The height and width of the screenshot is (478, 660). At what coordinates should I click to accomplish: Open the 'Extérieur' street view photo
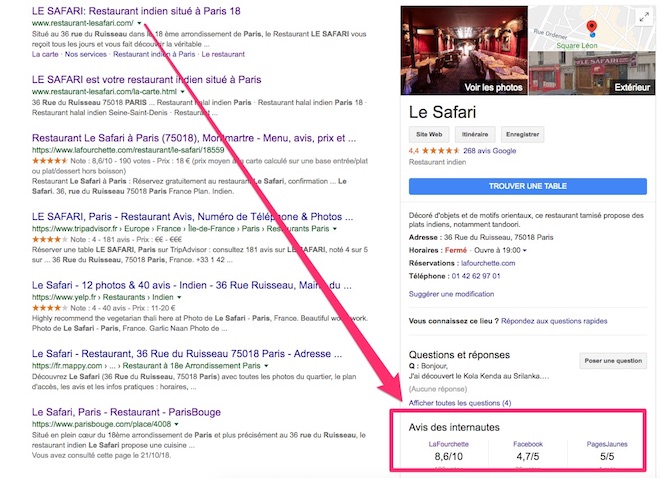pos(592,73)
